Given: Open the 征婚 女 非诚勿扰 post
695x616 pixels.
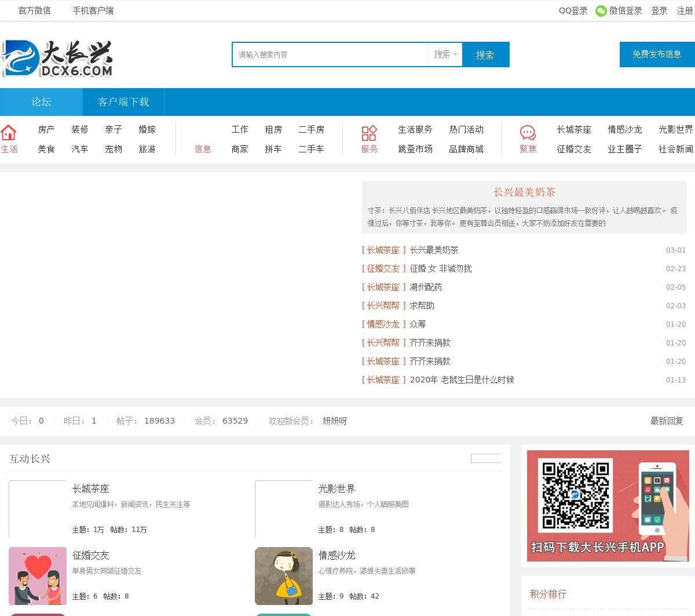Looking at the screenshot, I should (441, 268).
